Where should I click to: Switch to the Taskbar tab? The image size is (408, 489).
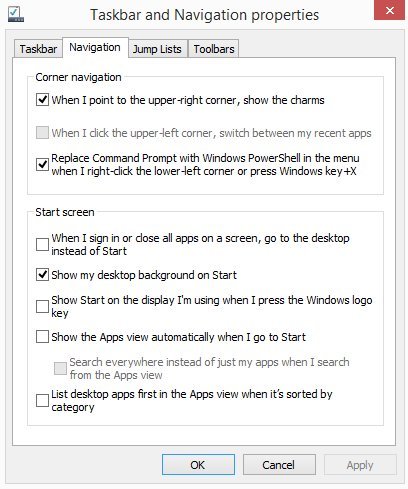pyautogui.click(x=38, y=49)
